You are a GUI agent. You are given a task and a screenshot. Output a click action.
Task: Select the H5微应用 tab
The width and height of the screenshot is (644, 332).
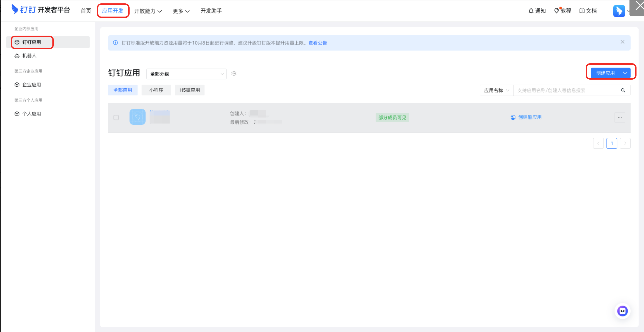189,90
